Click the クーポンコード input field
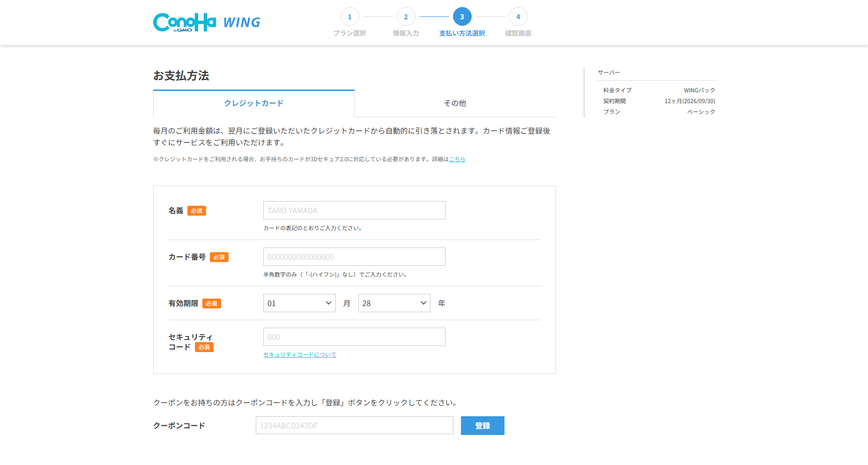Screen dimensions: 868x465 tap(354, 425)
